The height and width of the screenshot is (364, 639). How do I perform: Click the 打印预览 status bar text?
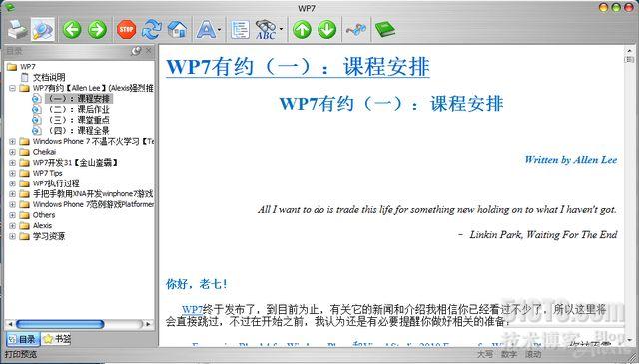pos(21,354)
